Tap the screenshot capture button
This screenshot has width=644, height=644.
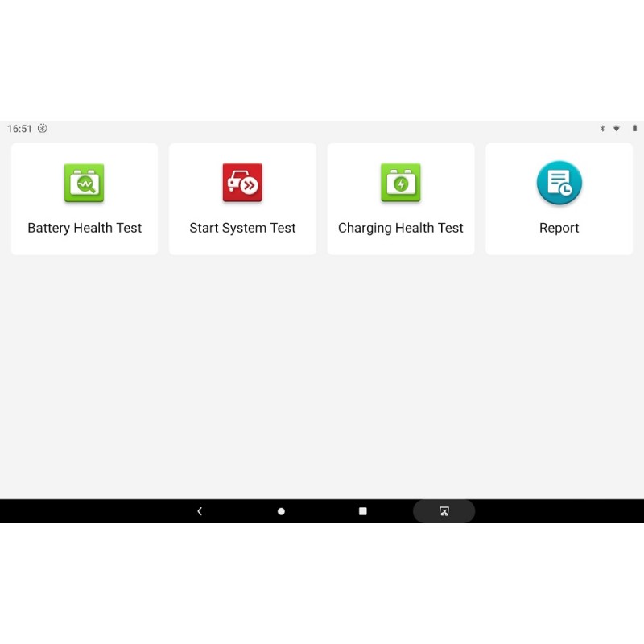point(444,511)
